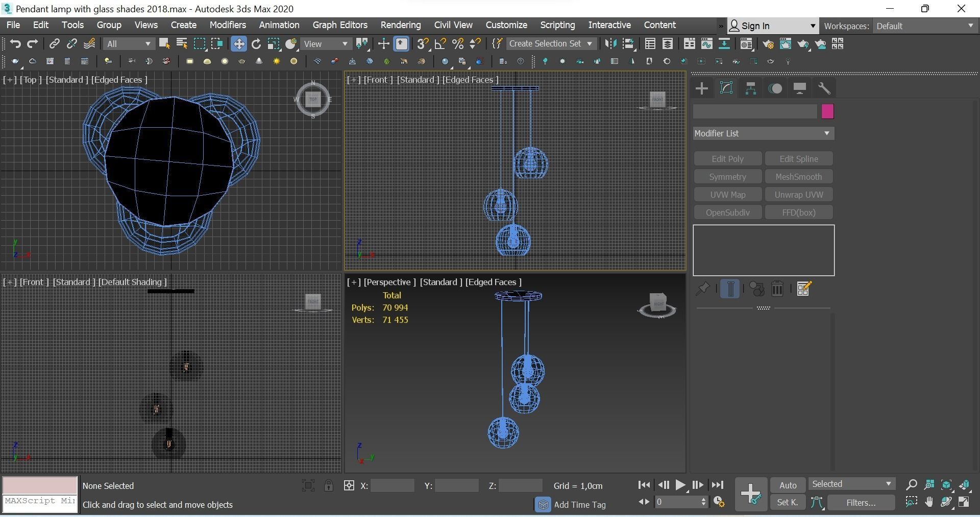
Task: Toggle Percent Snap on main toolbar
Action: coord(458,44)
